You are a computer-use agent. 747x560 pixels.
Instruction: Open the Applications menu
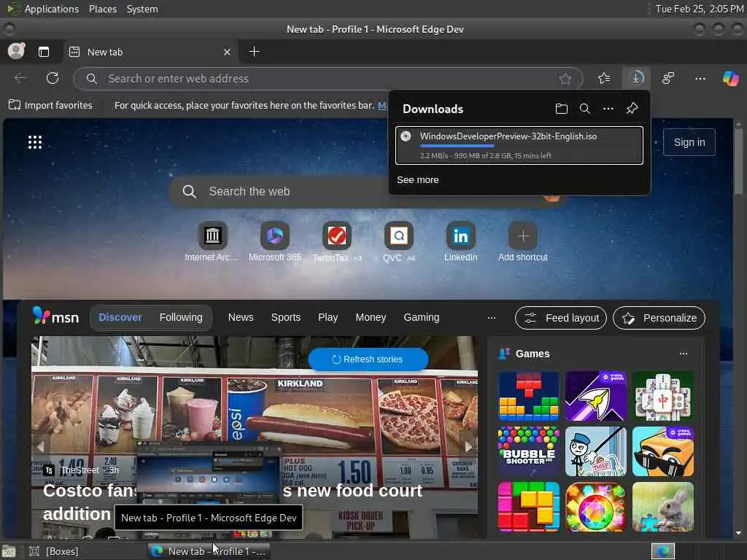(x=52, y=9)
